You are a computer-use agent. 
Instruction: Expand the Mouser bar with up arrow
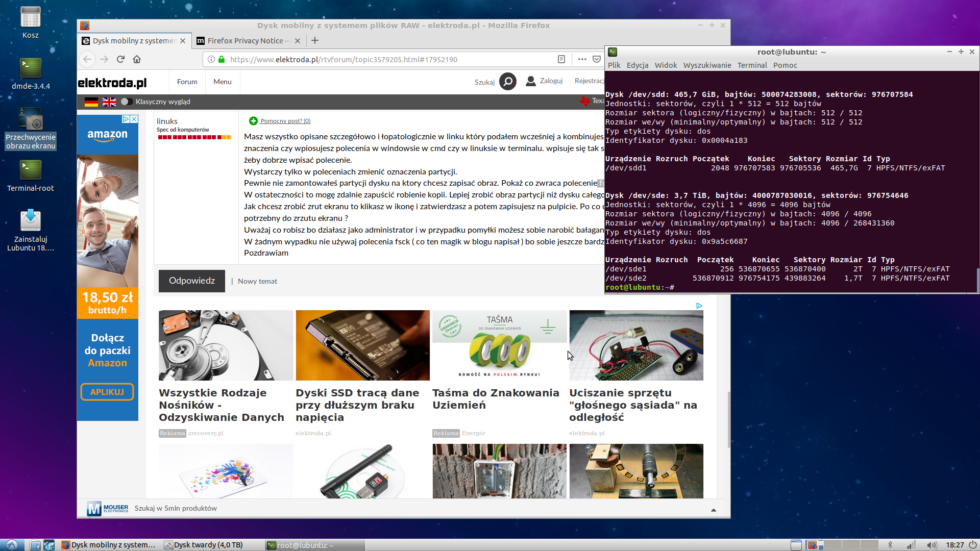(x=714, y=510)
